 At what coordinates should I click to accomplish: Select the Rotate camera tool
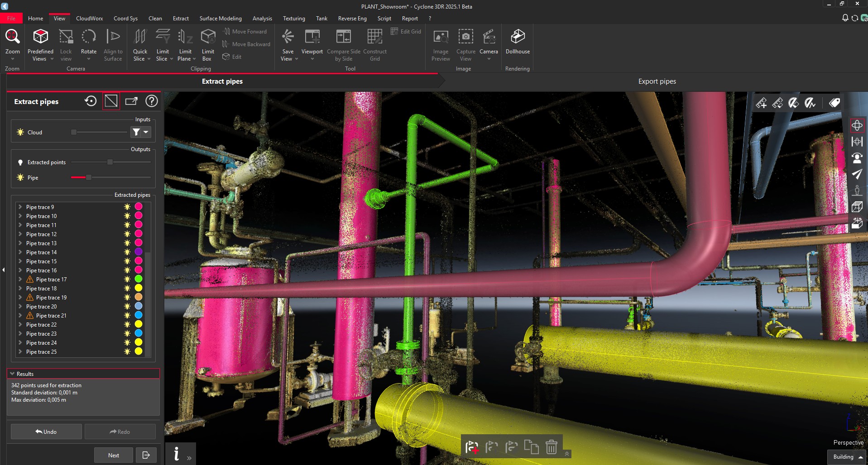click(x=88, y=43)
